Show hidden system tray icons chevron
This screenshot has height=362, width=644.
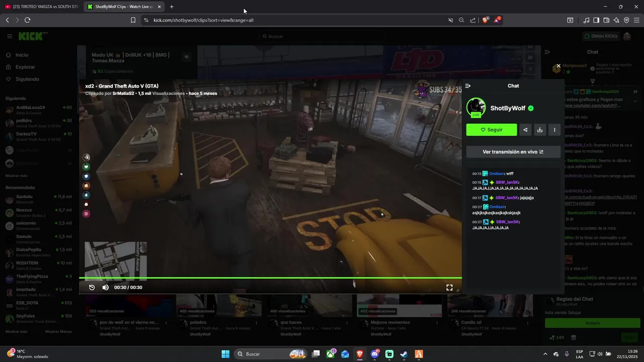click(x=545, y=354)
